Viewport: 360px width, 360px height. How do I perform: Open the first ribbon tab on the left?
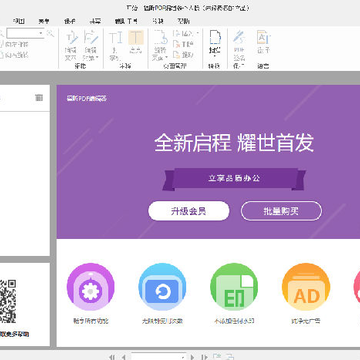pos(19,21)
